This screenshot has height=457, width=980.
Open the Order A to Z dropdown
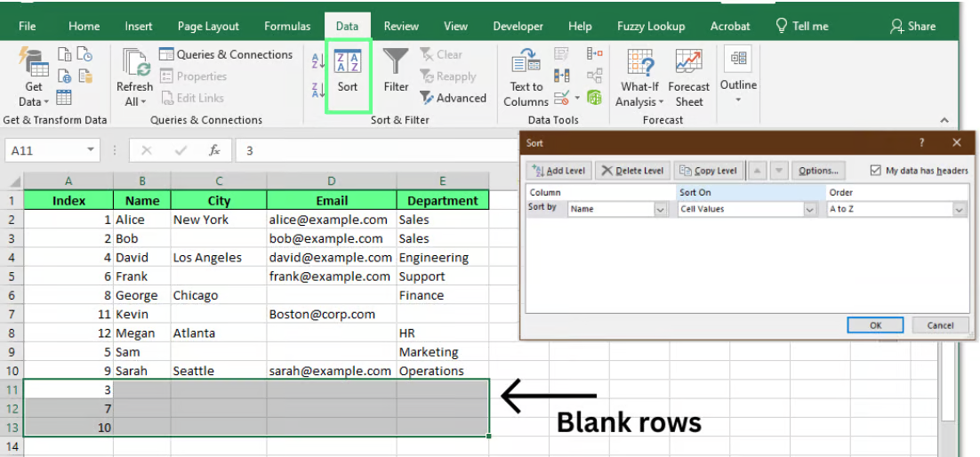pos(959,210)
